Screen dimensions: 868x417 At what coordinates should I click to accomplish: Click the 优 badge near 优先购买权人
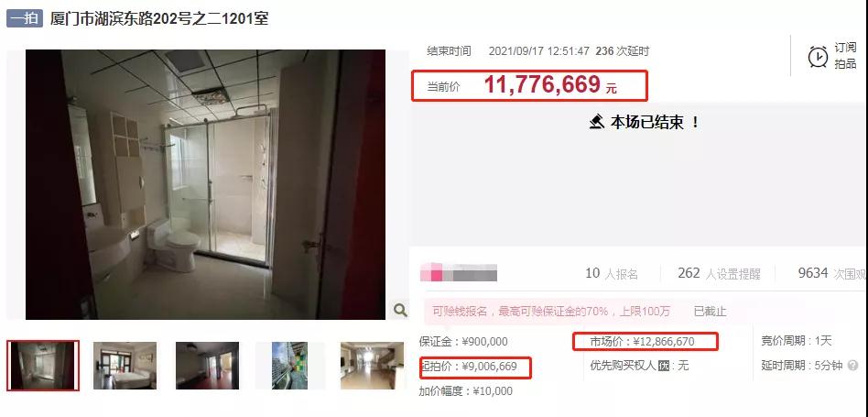(664, 366)
